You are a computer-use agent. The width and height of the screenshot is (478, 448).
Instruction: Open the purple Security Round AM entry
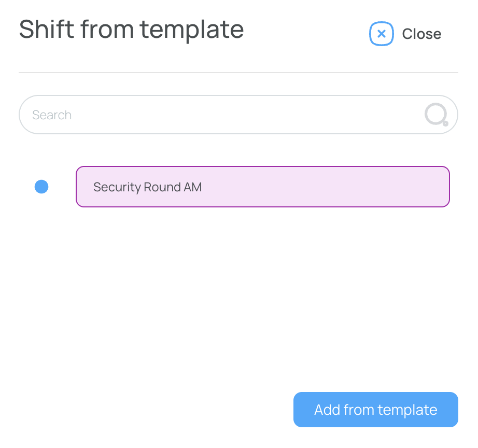pyautogui.click(x=262, y=187)
